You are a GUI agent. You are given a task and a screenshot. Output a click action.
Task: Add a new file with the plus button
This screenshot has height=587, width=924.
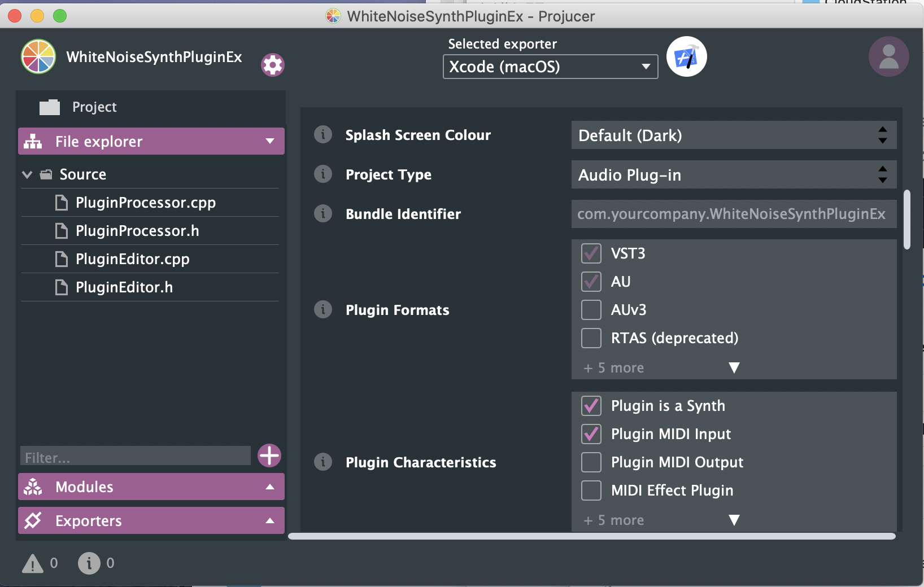coord(269,455)
